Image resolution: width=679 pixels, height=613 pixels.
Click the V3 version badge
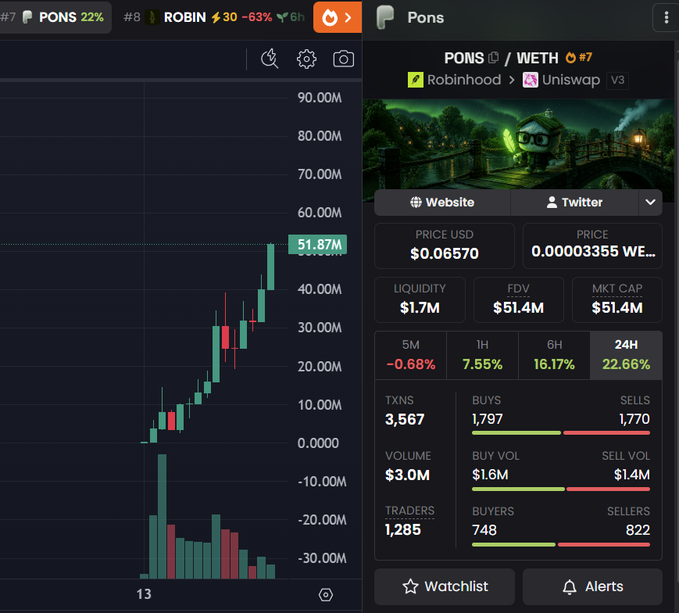pyautogui.click(x=617, y=80)
